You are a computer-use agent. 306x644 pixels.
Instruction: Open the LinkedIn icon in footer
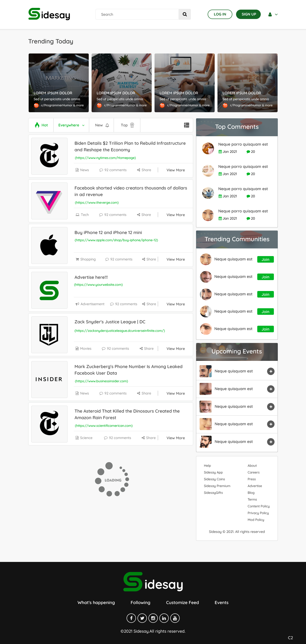[x=164, y=618]
